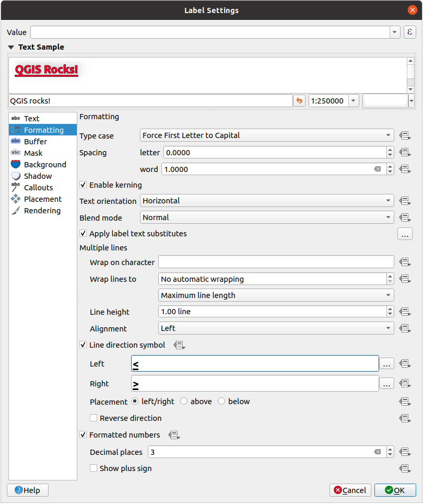Click data-defined override next to Blend mode
Image resolution: width=423 pixels, height=504 pixels.
click(x=404, y=217)
